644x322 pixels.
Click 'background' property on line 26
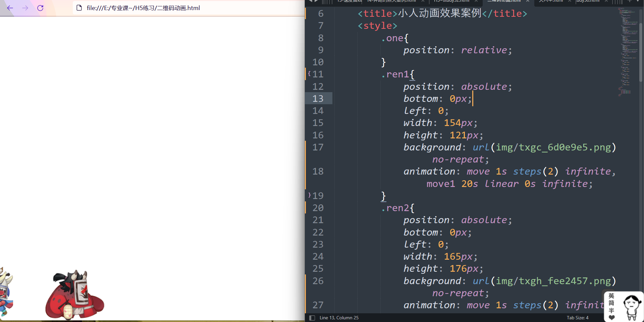pos(432,281)
